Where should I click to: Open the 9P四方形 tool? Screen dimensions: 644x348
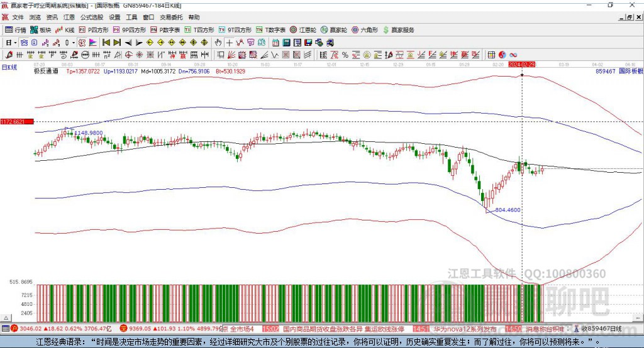[x=130, y=30]
